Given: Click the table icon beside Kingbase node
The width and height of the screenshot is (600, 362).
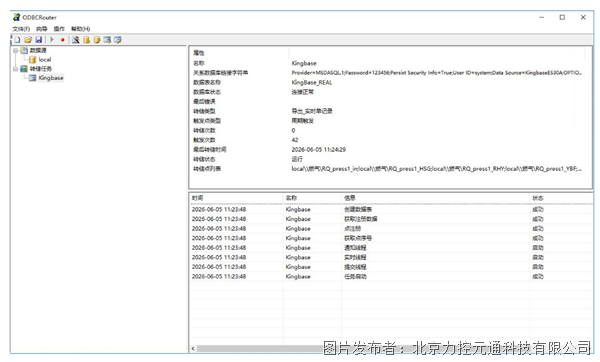Looking at the screenshot, I should click(x=33, y=78).
